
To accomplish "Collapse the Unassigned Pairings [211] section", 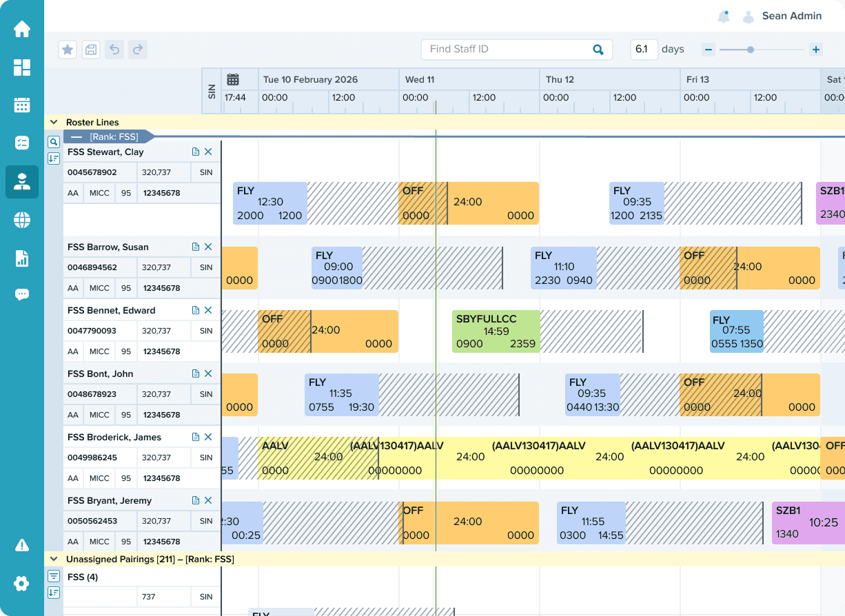I will [x=53, y=559].
